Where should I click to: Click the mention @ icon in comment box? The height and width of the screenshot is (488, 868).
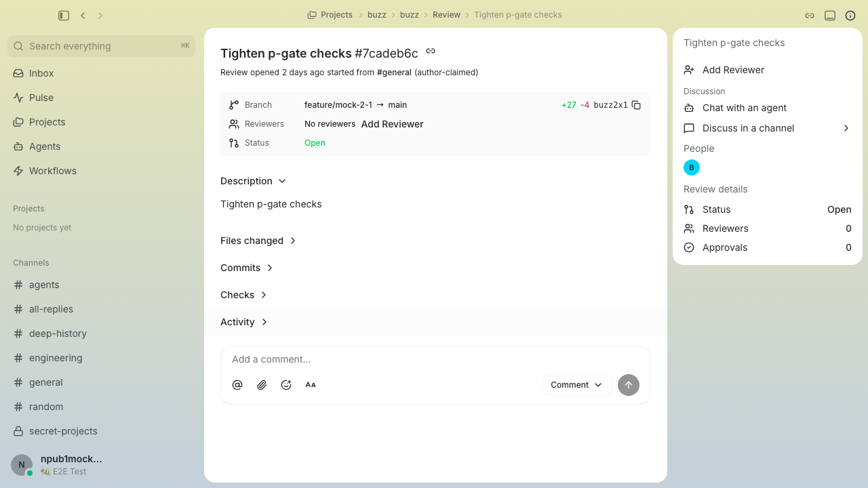point(237,385)
